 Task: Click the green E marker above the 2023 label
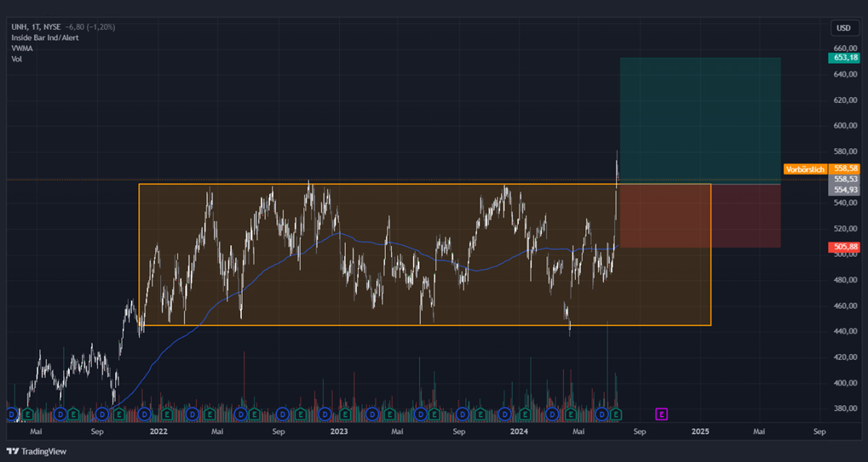(x=344, y=413)
